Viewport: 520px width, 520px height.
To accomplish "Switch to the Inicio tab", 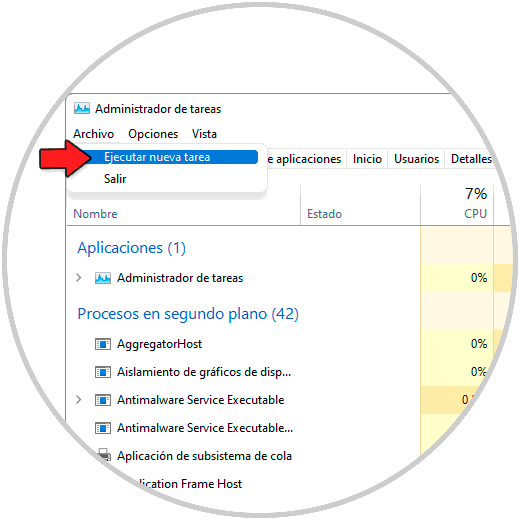I will pyautogui.click(x=367, y=159).
